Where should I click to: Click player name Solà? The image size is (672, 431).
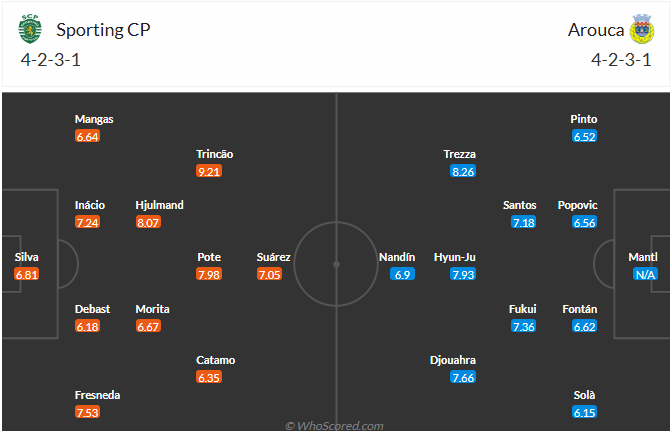point(584,395)
